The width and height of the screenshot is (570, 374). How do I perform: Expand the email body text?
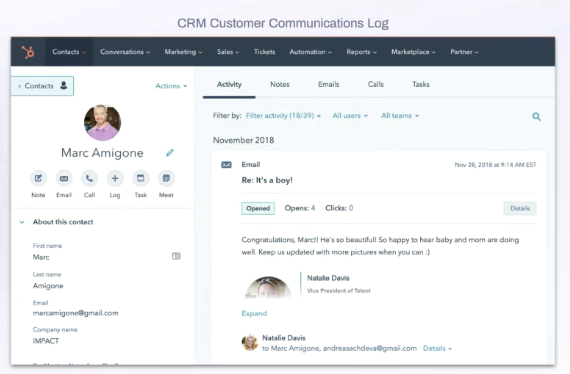coord(254,313)
